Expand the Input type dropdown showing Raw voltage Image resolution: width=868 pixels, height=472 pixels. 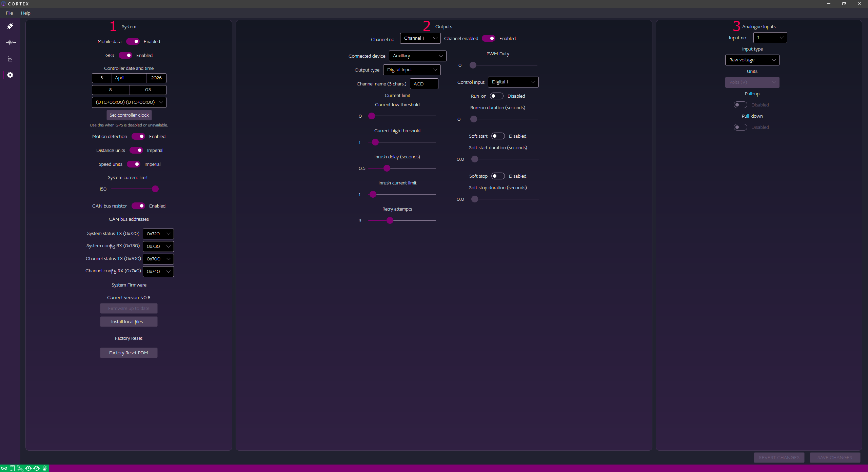point(752,60)
